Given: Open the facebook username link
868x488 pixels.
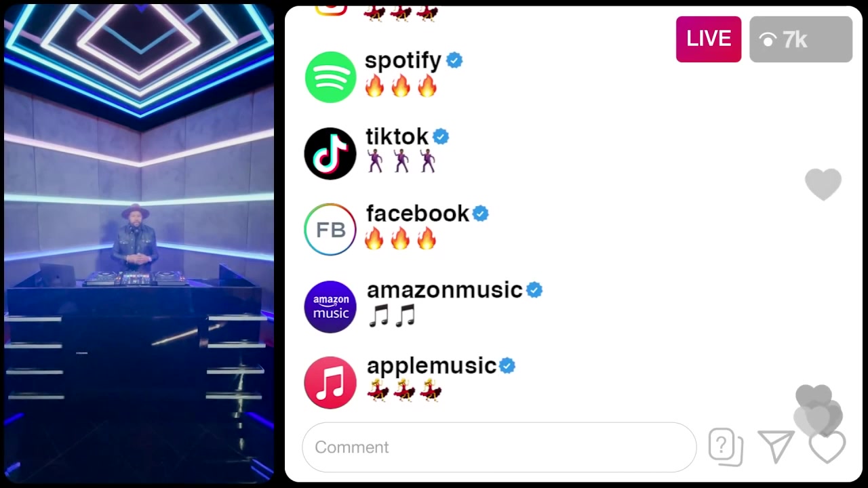Looking at the screenshot, I should point(418,213).
